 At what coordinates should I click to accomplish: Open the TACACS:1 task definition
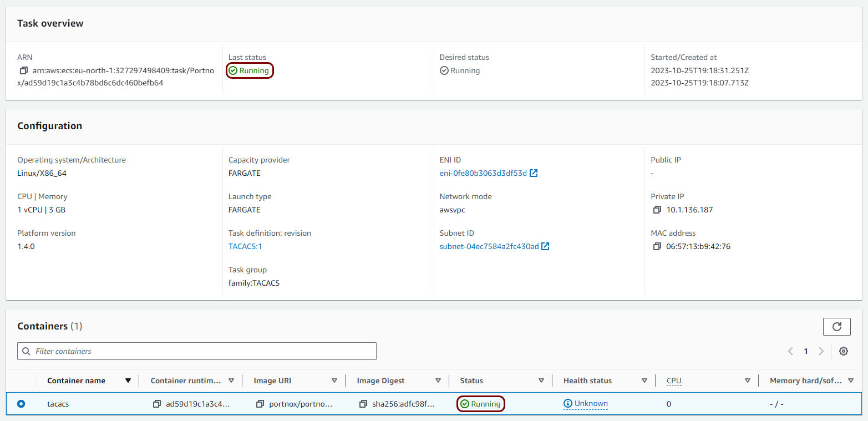click(x=245, y=246)
